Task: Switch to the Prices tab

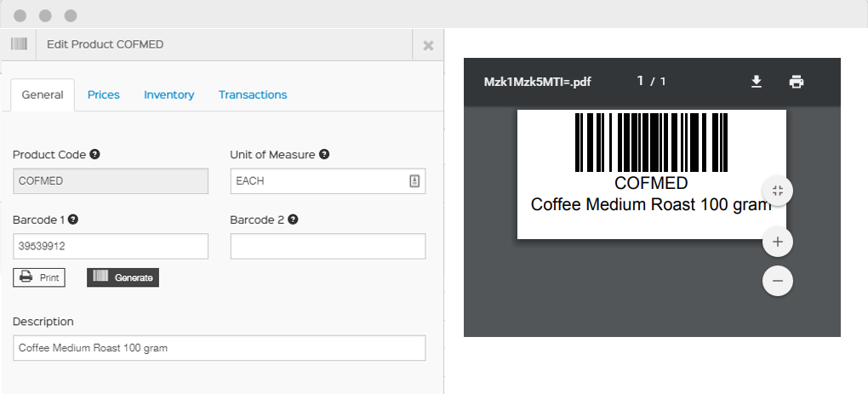Action: (x=104, y=95)
